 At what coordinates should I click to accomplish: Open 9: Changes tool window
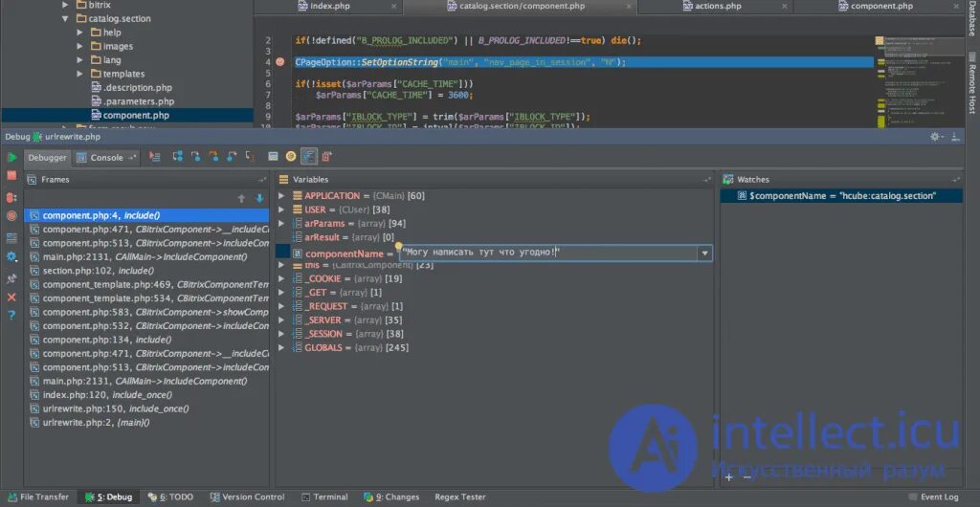tap(391, 497)
